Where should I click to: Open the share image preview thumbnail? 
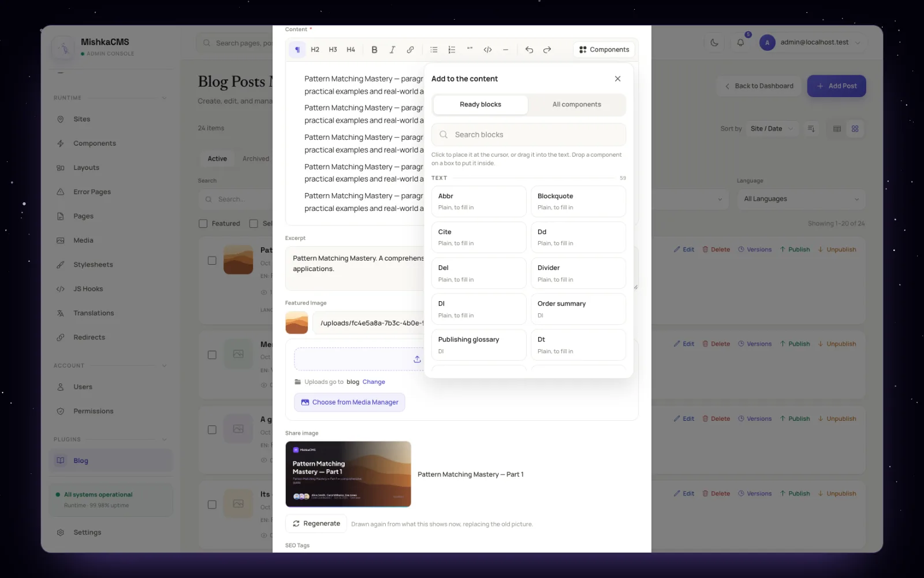pyautogui.click(x=348, y=474)
